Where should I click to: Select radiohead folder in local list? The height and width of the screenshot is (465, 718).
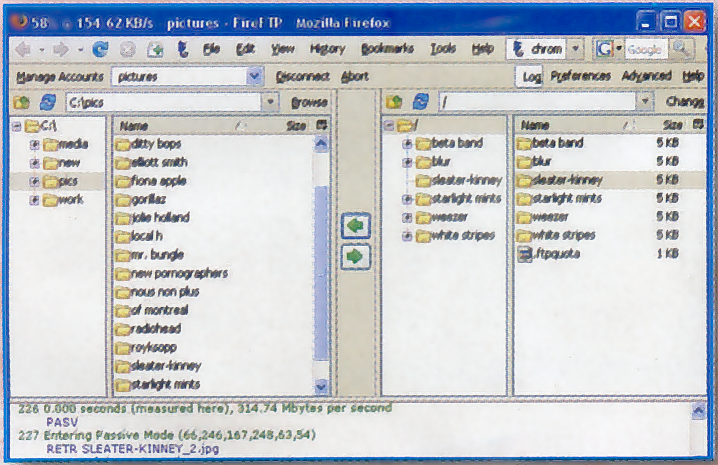[x=148, y=329]
